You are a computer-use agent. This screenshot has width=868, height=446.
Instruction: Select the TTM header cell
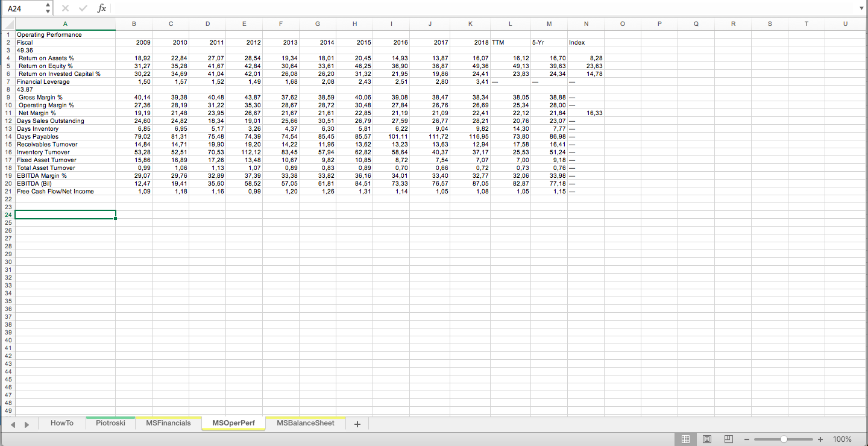click(511, 43)
